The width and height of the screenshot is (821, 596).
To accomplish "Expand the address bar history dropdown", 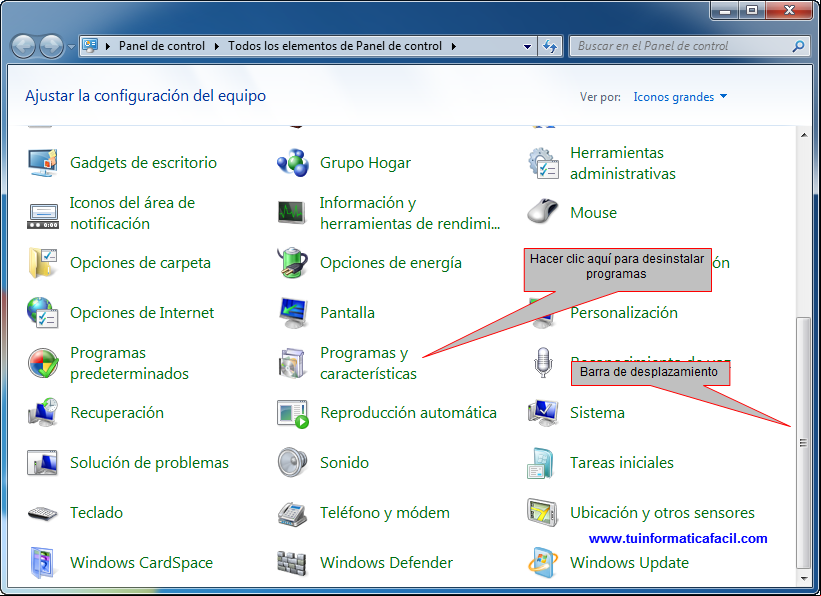I will coord(527,46).
